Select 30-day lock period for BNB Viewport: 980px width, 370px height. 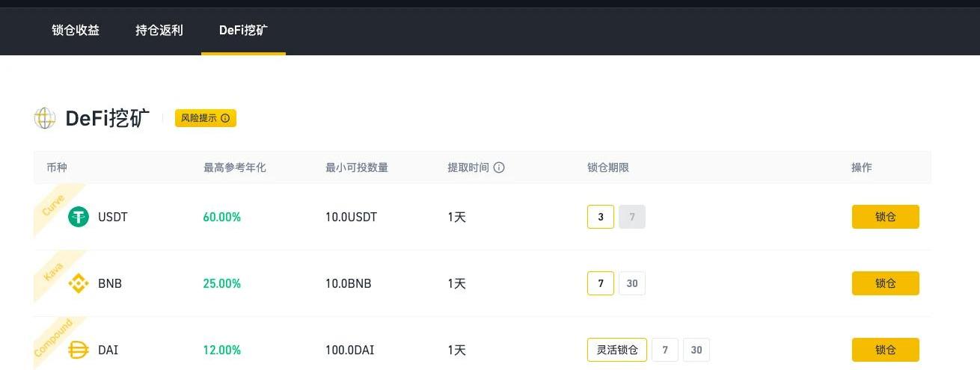(632, 283)
